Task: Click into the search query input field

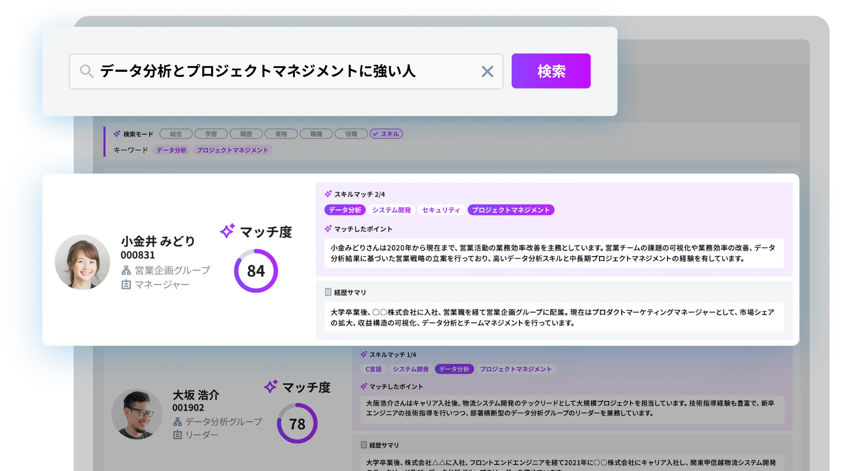Action: point(283,72)
